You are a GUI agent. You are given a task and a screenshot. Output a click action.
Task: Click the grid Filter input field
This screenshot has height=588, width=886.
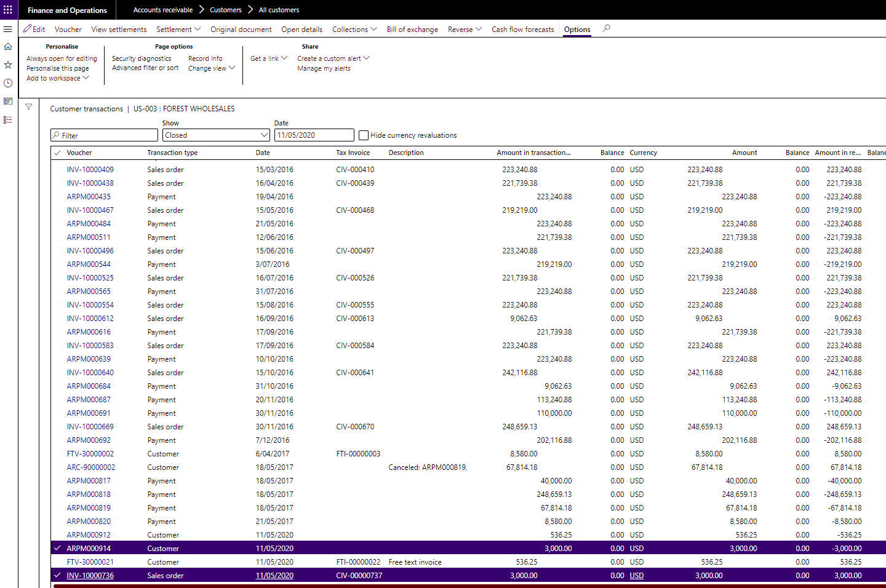(105, 135)
